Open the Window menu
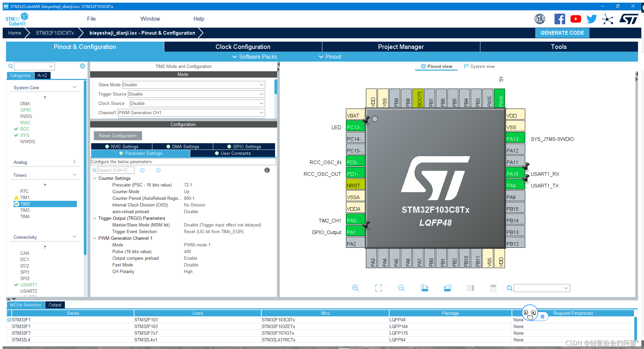Image resolution: width=644 pixels, height=349 pixels. (x=150, y=19)
